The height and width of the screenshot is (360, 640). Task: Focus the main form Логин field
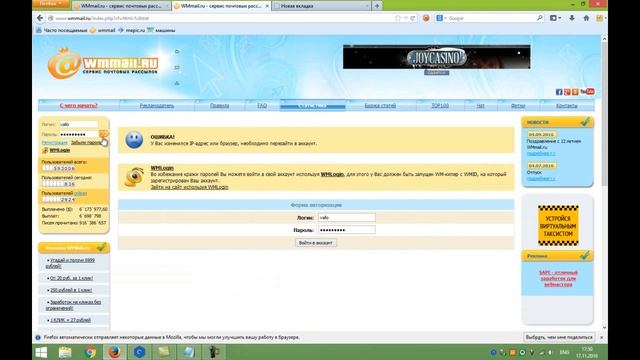click(347, 218)
